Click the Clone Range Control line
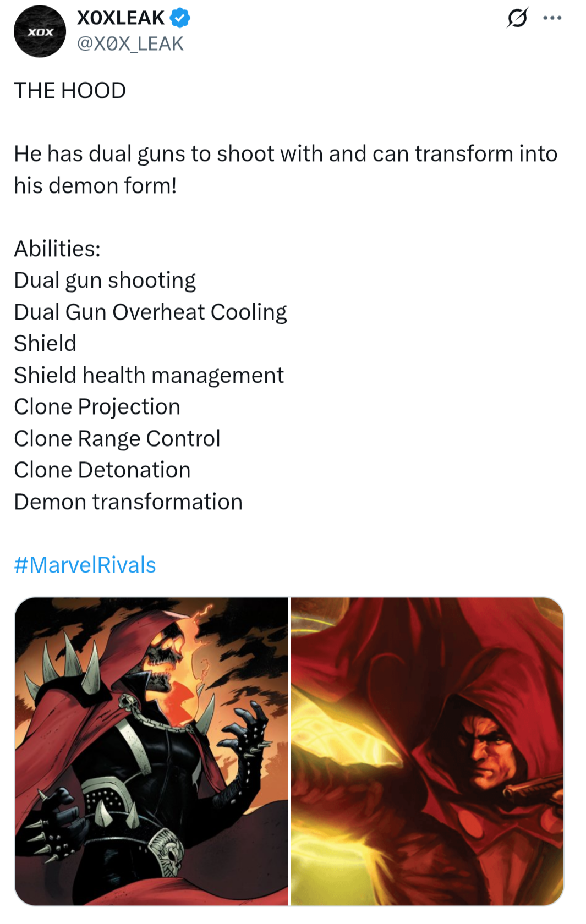 117,439
